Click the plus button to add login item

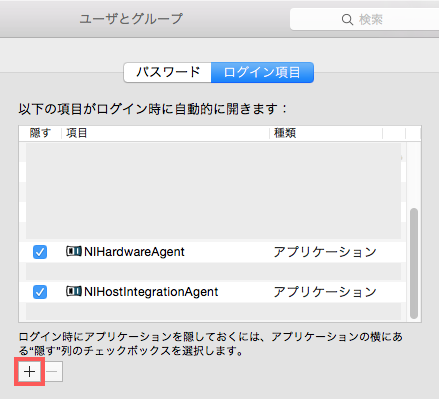pyautogui.click(x=29, y=372)
